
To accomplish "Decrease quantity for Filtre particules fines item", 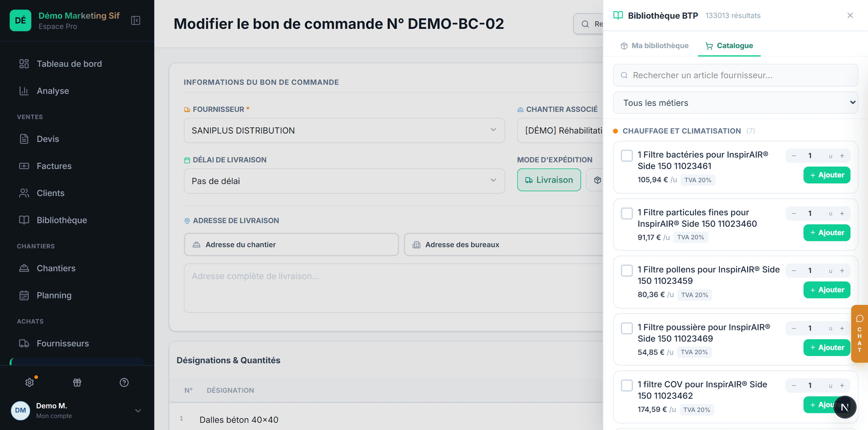I will point(794,213).
